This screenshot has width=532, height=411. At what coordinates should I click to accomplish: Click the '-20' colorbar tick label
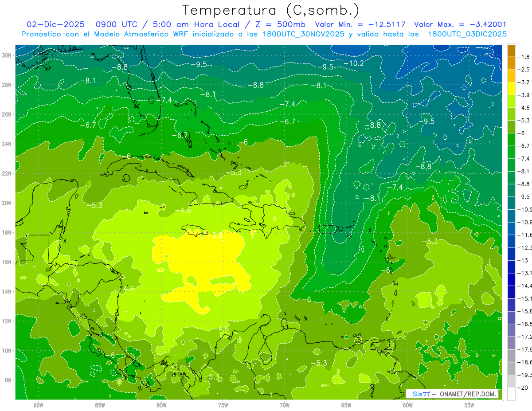522,388
